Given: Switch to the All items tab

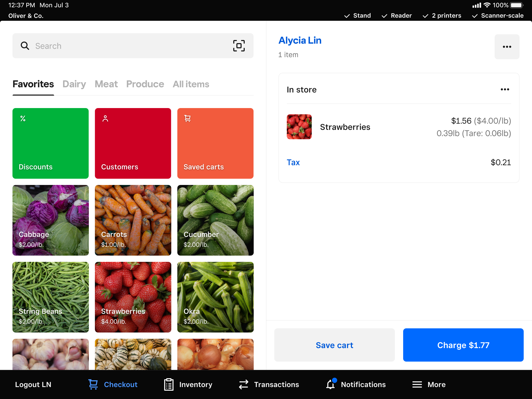Looking at the screenshot, I should pyautogui.click(x=191, y=84).
